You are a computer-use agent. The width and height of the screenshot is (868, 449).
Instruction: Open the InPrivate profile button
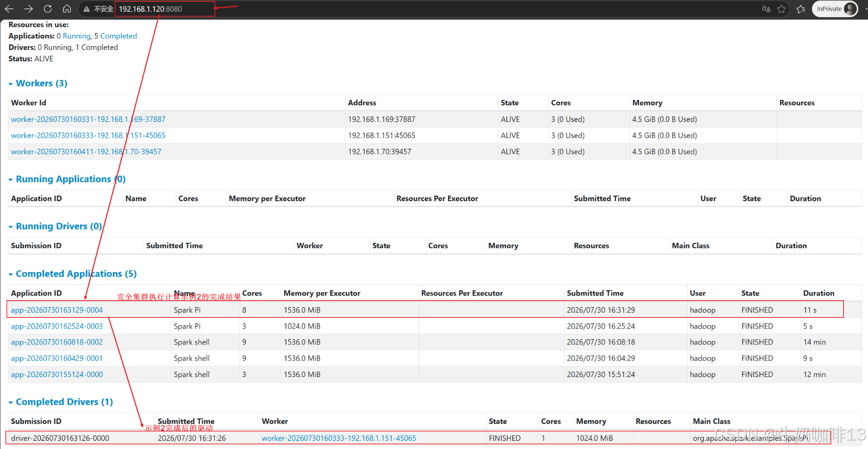[x=835, y=9]
